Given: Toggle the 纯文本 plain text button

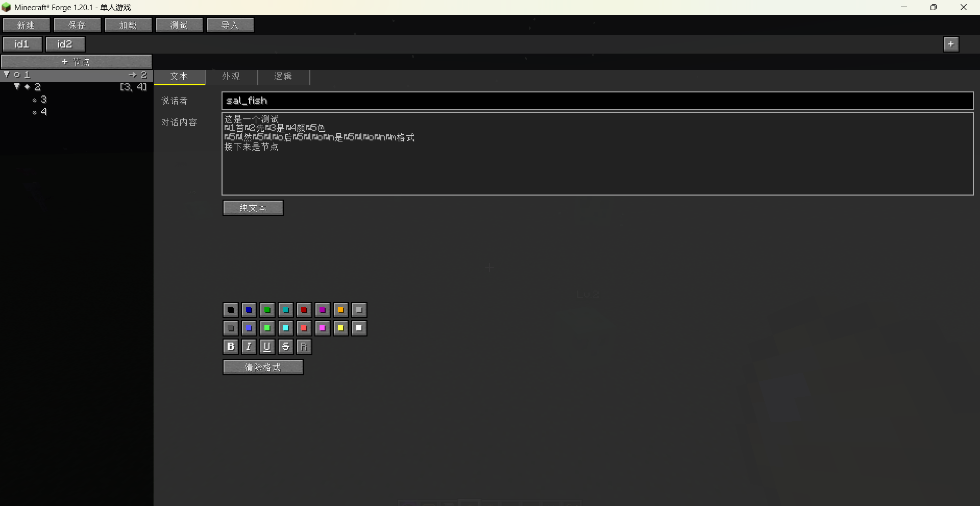Looking at the screenshot, I should click(x=253, y=208).
